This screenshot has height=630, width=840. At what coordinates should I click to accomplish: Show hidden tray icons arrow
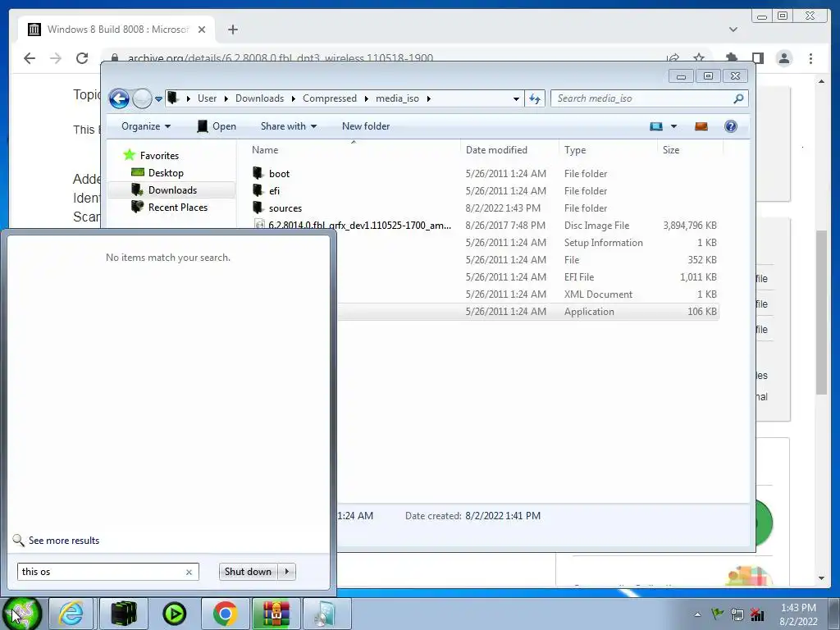[697, 614]
